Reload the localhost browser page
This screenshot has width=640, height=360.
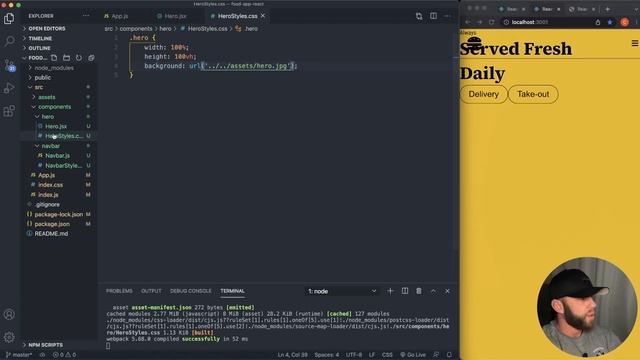point(491,22)
